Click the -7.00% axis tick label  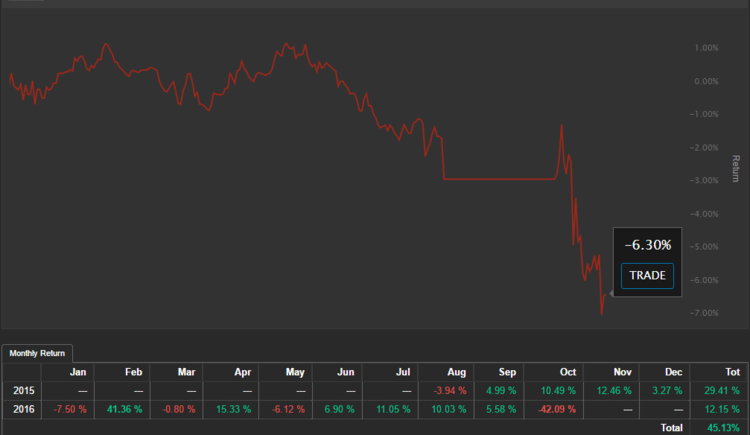[704, 313]
